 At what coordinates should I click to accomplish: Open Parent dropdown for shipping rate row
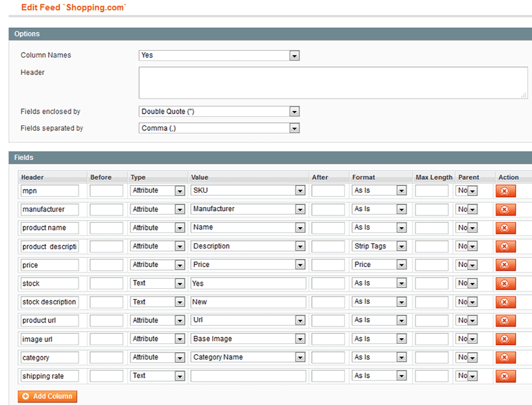pos(466,375)
